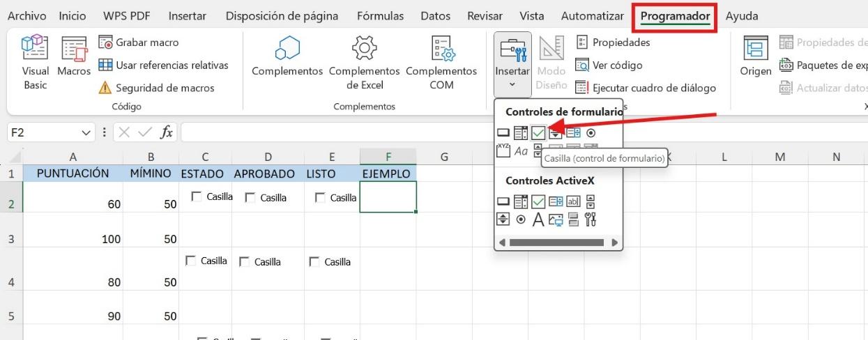This screenshot has height=340, width=868.
Task: Select the ActiveX Option button icon
Action: (x=521, y=219)
